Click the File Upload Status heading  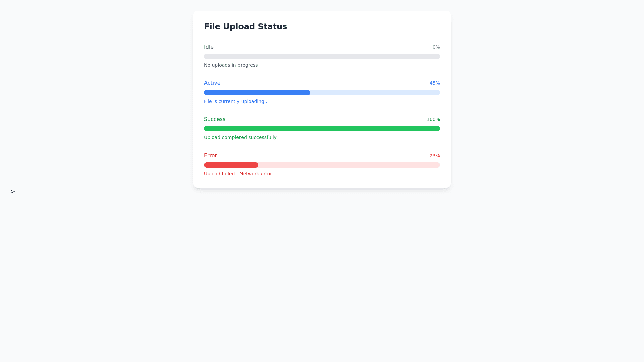point(245,27)
